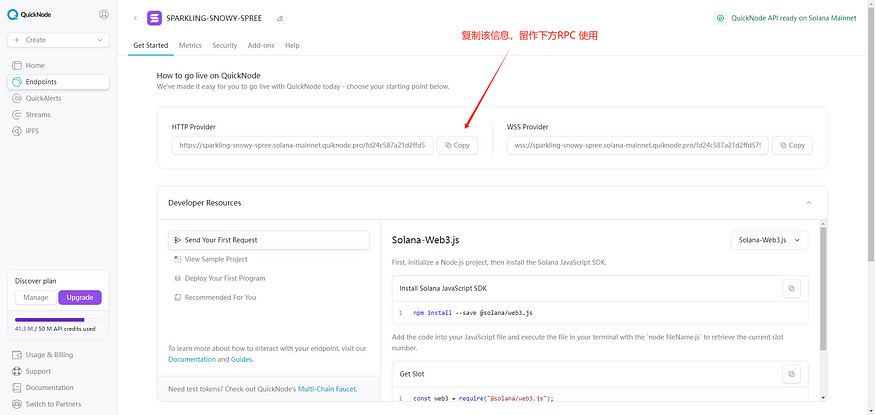Click the '41.3 M / 50 M API credits used' text
875x415 pixels.
[55, 329]
